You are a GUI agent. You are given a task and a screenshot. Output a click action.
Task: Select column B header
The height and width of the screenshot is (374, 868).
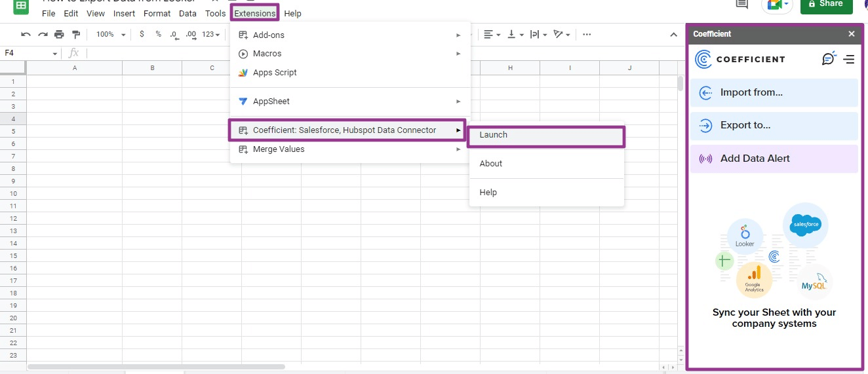tap(152, 68)
